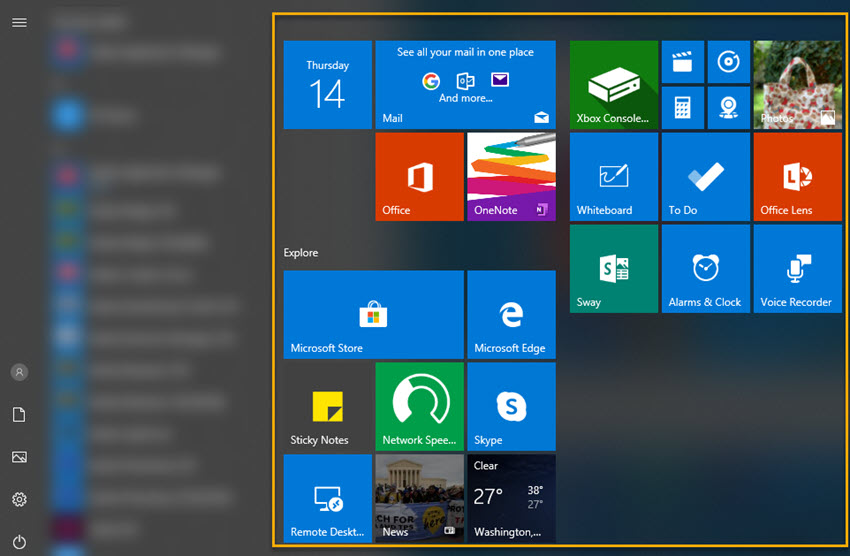850x556 pixels.
Task: Open the Pictures icon in sidebar
Action: click(x=20, y=457)
